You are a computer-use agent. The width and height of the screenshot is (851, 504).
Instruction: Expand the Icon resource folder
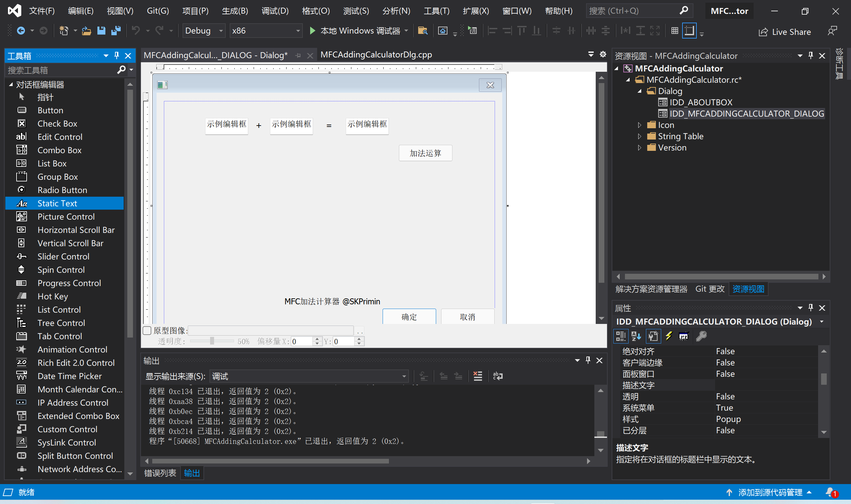tap(639, 125)
